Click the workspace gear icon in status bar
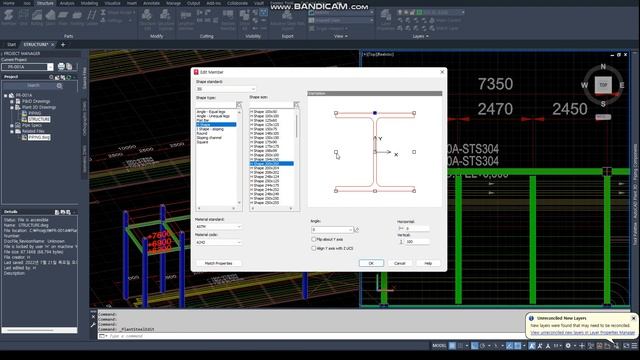 (x=568, y=346)
